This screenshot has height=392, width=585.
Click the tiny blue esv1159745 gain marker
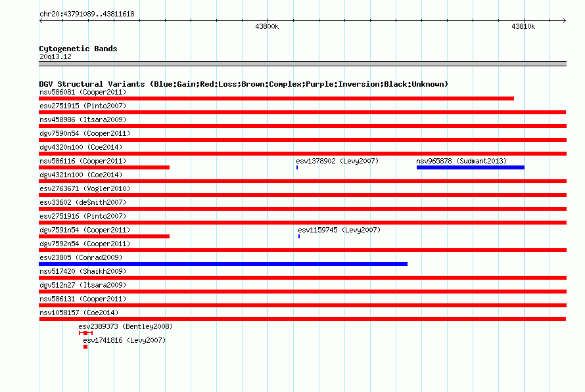click(x=299, y=236)
